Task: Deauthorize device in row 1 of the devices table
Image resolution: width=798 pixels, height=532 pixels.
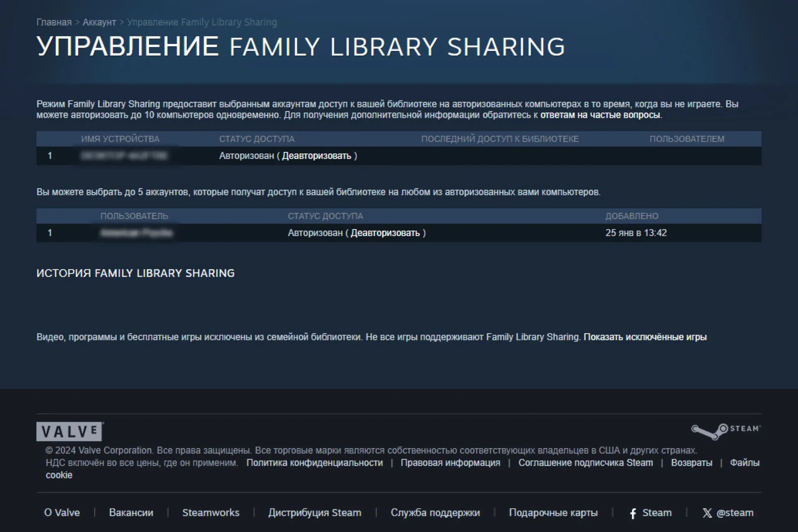Action: (317, 156)
